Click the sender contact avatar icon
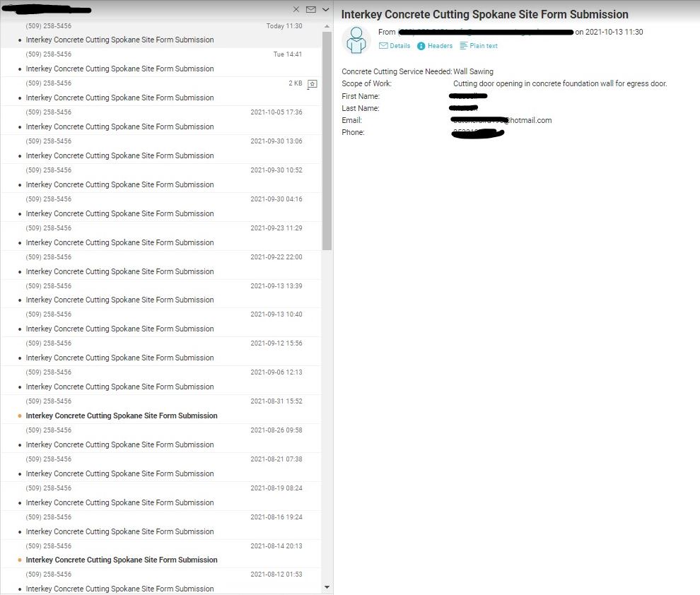 [x=356, y=40]
